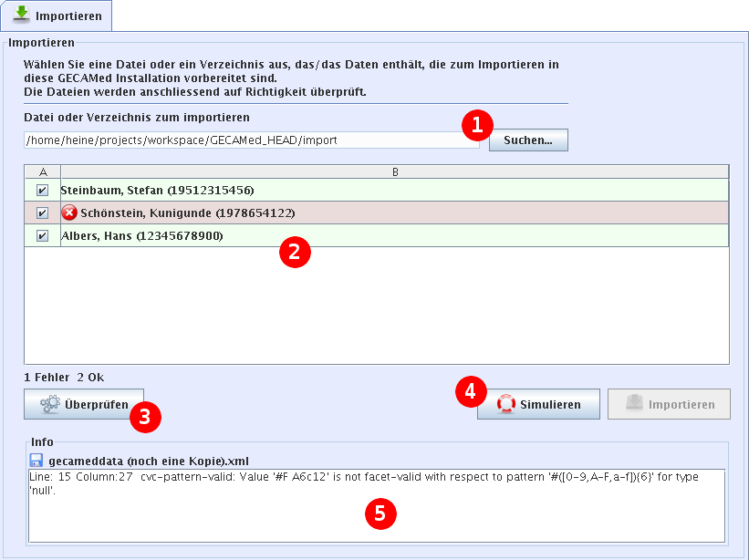Click the red number 3 marker

click(145, 418)
